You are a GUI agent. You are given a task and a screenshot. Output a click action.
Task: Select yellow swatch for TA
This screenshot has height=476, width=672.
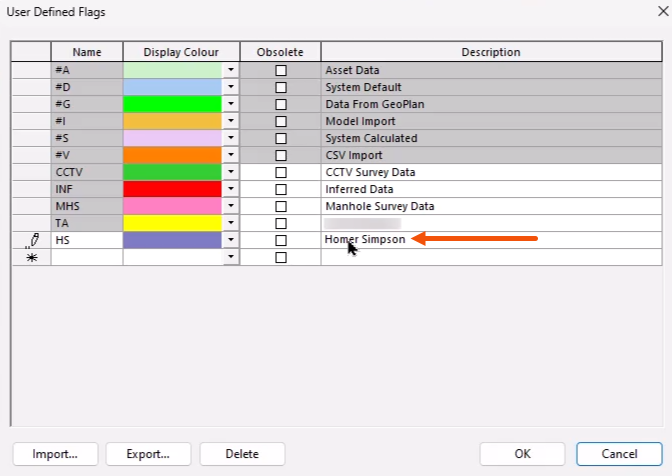(173, 223)
